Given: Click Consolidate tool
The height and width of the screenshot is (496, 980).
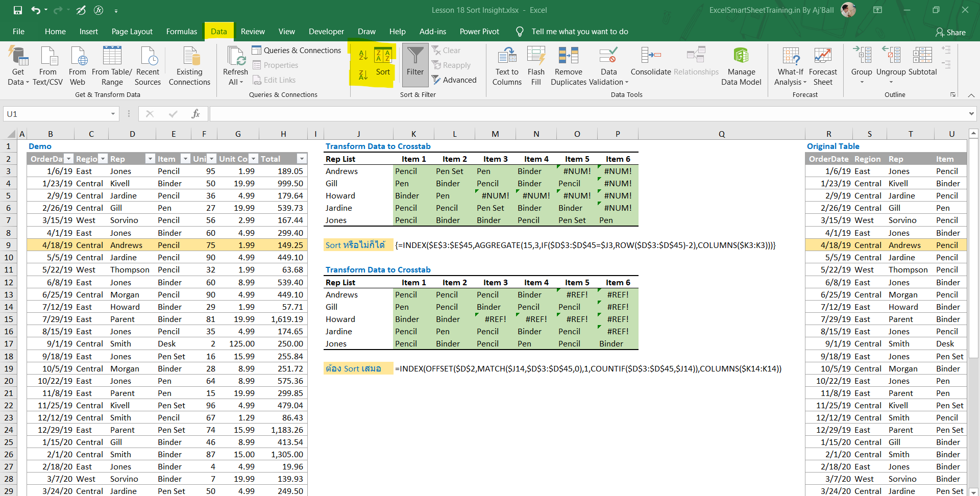Looking at the screenshot, I should (x=651, y=61).
